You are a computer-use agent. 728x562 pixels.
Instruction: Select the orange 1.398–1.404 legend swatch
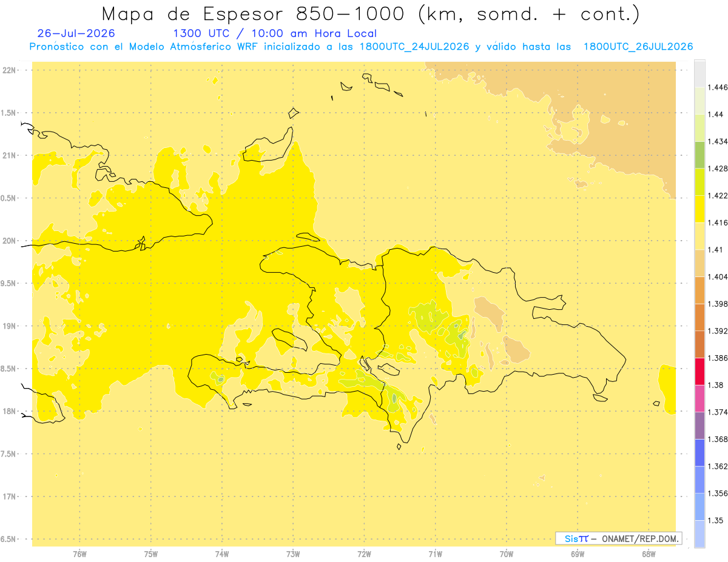(x=699, y=290)
